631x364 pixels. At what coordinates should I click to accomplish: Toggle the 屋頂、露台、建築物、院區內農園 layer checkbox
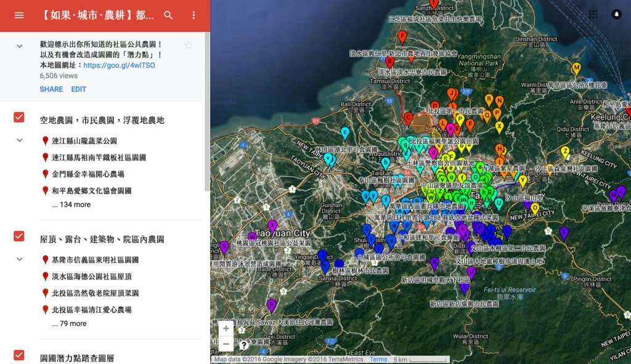pyautogui.click(x=19, y=236)
